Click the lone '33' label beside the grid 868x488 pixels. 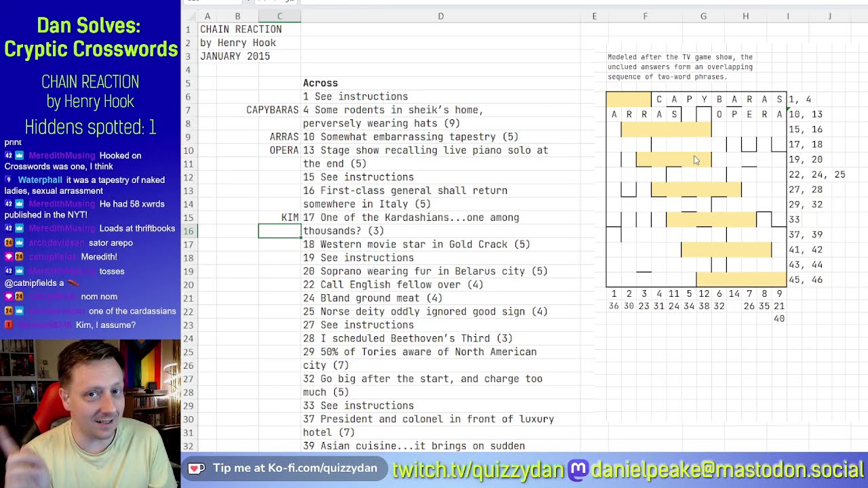point(794,220)
